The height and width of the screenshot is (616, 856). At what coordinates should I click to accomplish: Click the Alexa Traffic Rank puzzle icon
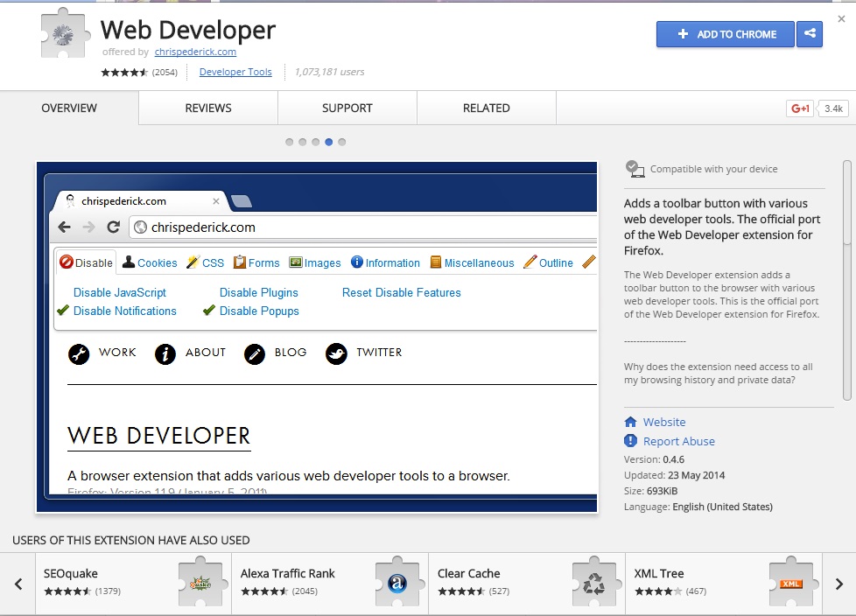pyautogui.click(x=398, y=582)
